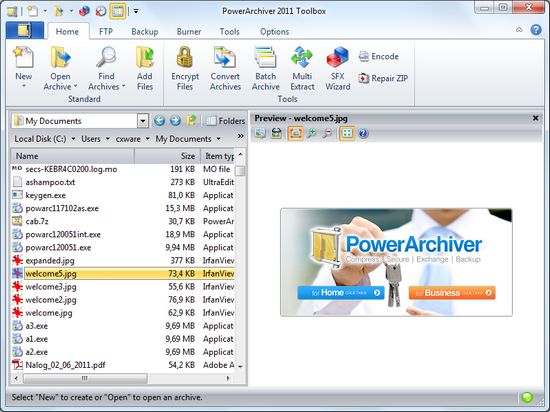This screenshot has height=412, width=550.
Task: Open the help icon in the ribbon corner
Action: tap(536, 30)
